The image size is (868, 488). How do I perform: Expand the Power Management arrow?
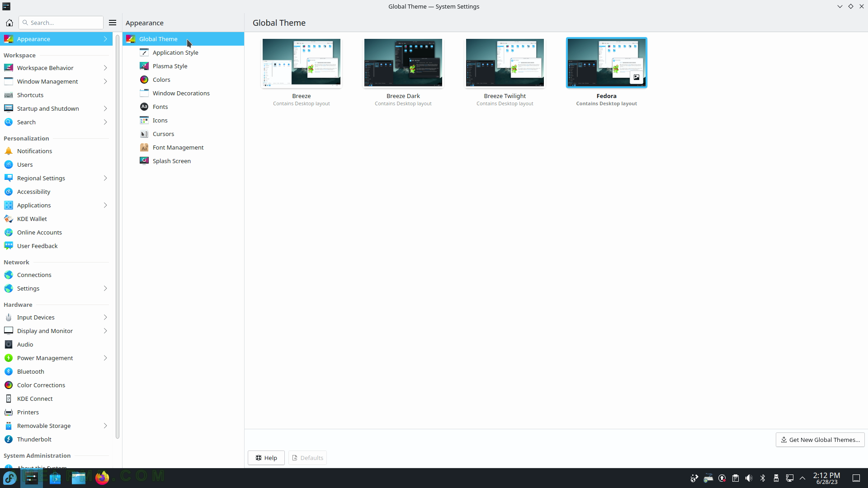coord(105,358)
